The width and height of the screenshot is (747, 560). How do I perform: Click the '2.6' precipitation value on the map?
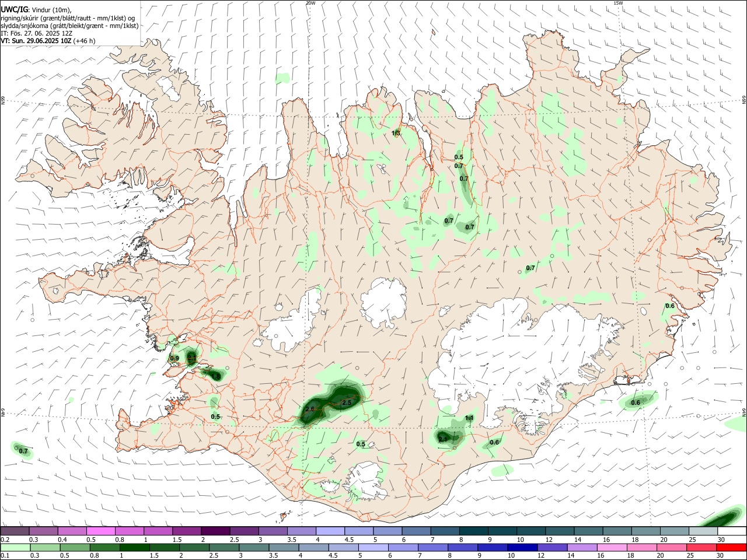[310, 409]
